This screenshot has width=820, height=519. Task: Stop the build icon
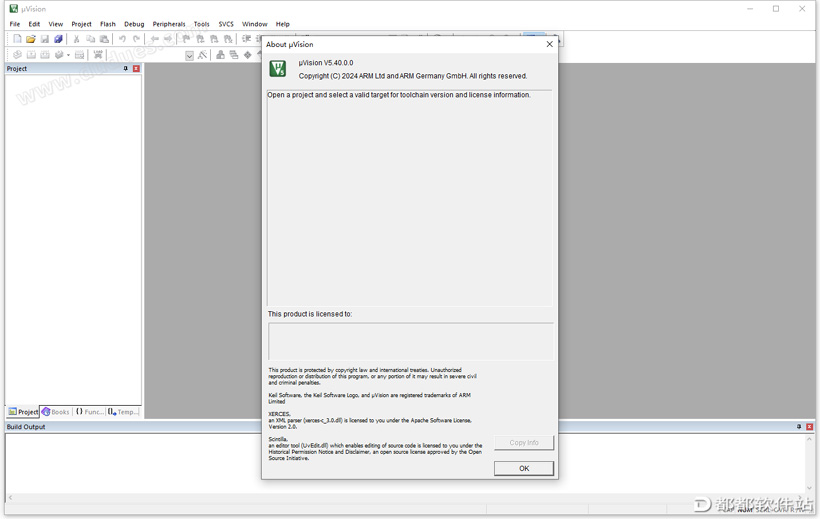(79, 54)
